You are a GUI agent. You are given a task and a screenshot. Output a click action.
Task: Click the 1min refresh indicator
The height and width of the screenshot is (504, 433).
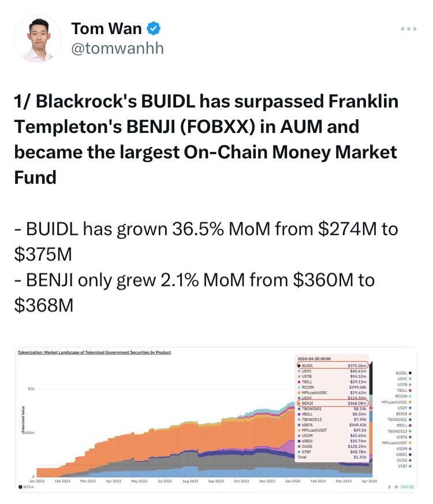[x=406, y=487]
